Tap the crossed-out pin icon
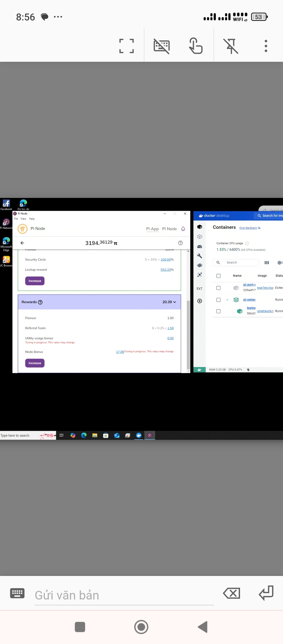The height and width of the screenshot is (644, 283). (x=231, y=46)
